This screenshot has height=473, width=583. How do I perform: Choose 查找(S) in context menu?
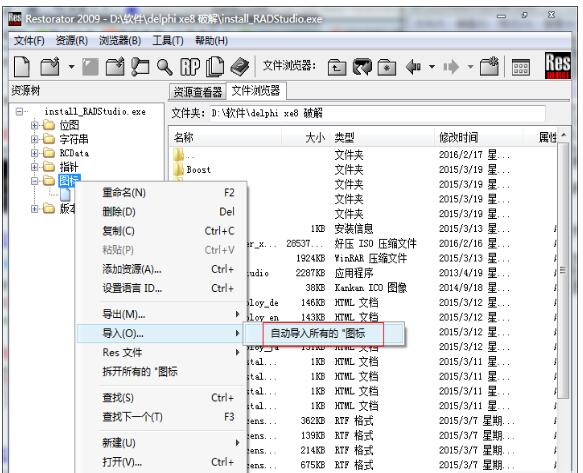[162, 398]
